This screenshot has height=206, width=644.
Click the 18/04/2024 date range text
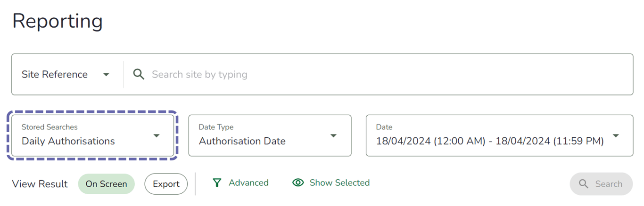489,141
